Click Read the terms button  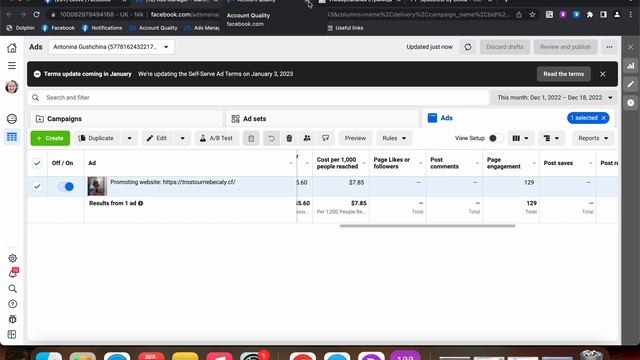point(564,74)
